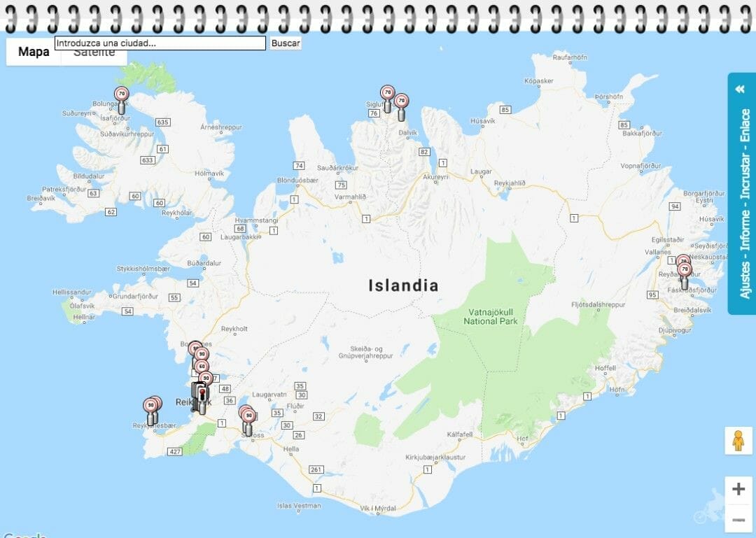Viewport: 756px width, 538px height.
Task: Click the Bakkafjörður label
Action: (x=642, y=134)
